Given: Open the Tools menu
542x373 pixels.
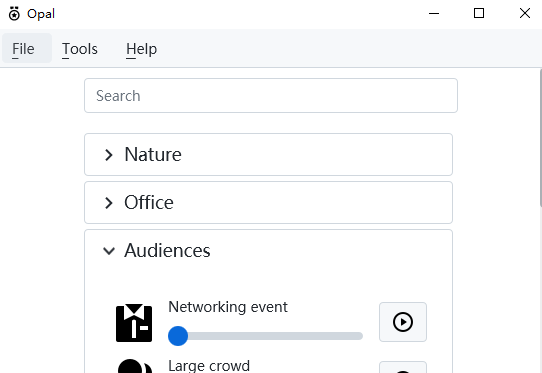Looking at the screenshot, I should pyautogui.click(x=80, y=48).
